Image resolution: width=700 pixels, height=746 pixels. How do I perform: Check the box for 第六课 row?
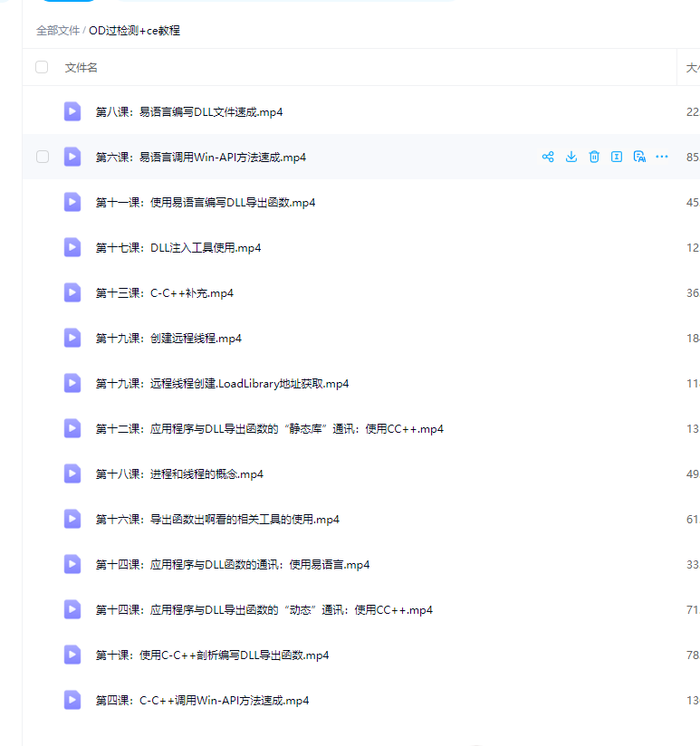click(x=43, y=157)
